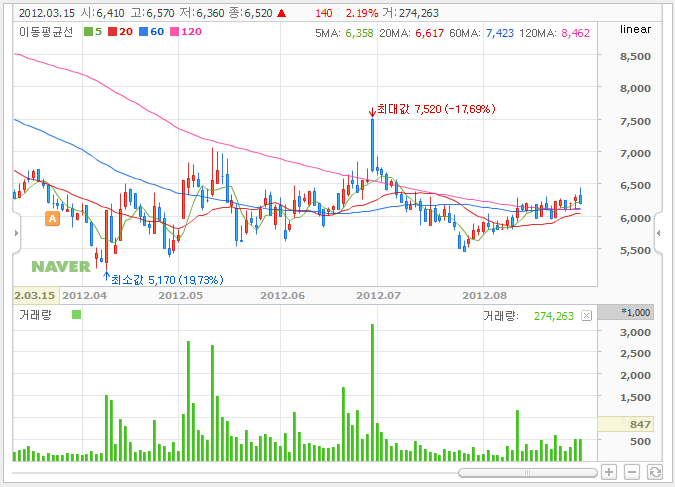The height and width of the screenshot is (487, 675).
Task: Click the 8,500 price axis label
Action: pos(635,56)
